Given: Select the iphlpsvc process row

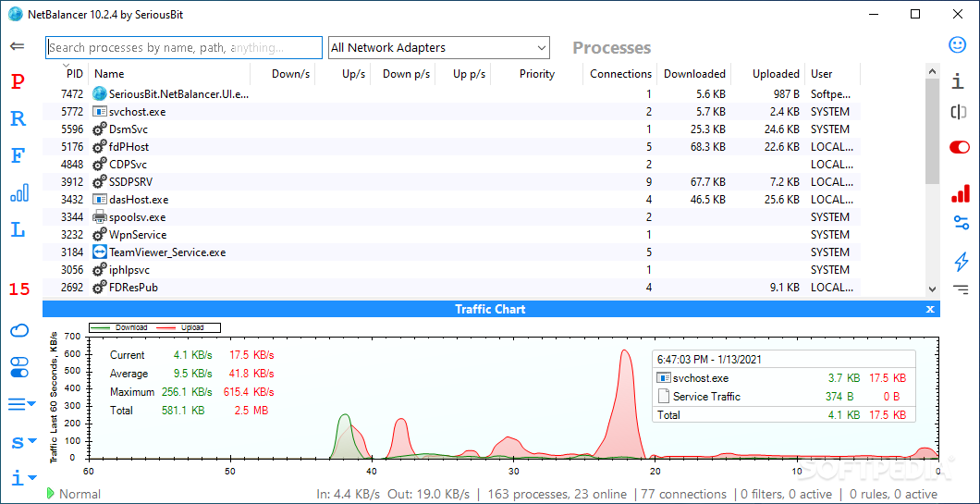Looking at the screenshot, I should 451,269.
